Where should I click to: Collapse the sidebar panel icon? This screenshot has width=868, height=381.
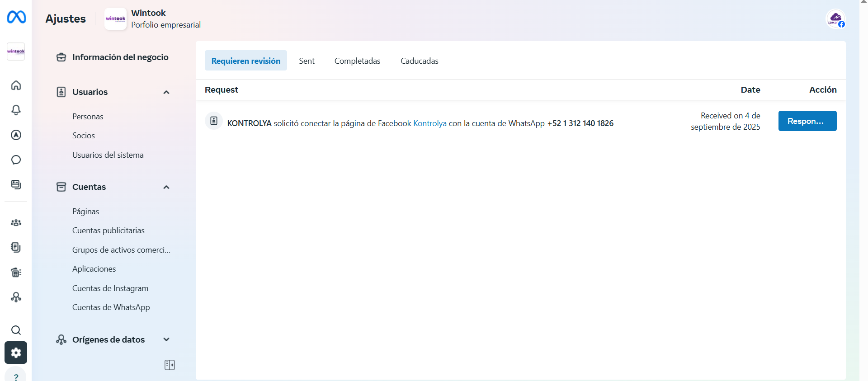(x=170, y=365)
